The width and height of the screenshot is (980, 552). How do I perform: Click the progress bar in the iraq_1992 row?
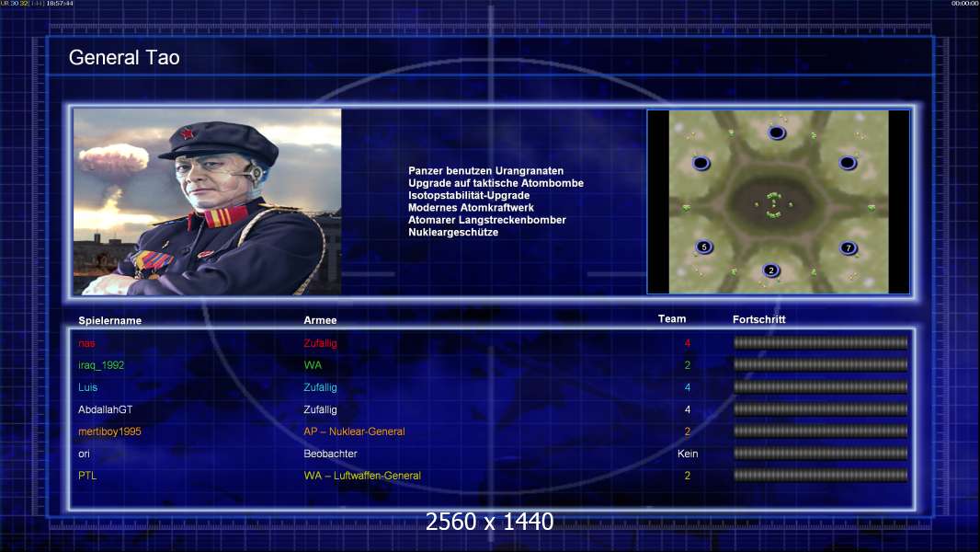pyautogui.click(x=820, y=364)
